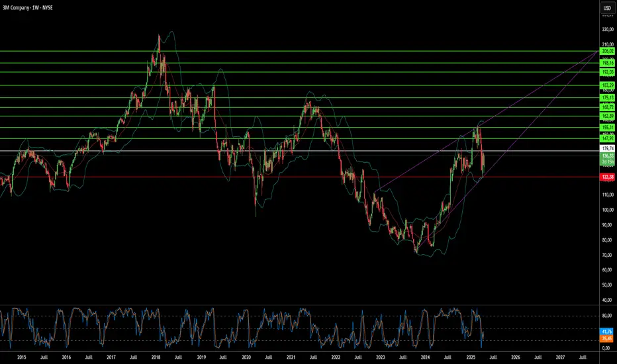Select the current price label 136,33
The width and height of the screenshot is (617, 364).
607,156
